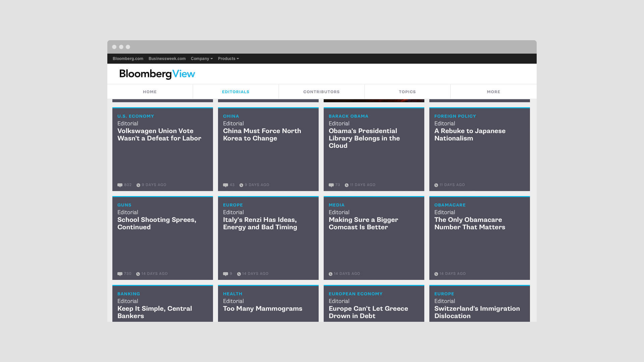The image size is (644, 362).
Task: Click the '9' comment count on Italy's Renzi card
Action: [231, 274]
